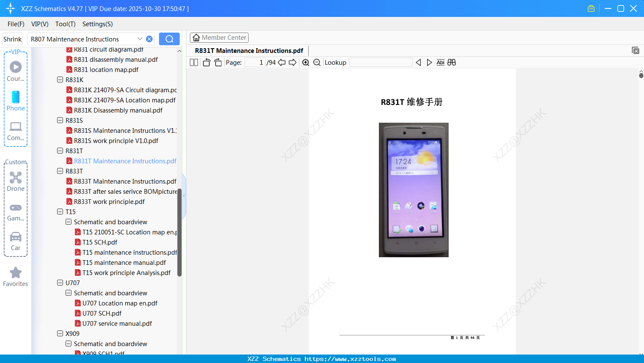
Task: Select the R831T Maintenance Instructions.pdf tab
Action: (x=249, y=50)
